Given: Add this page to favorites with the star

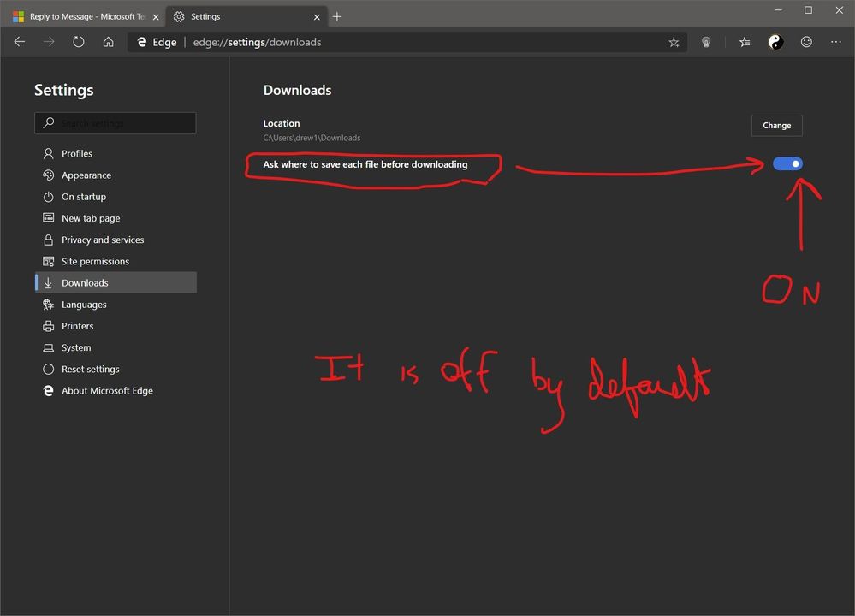Looking at the screenshot, I should click(674, 42).
